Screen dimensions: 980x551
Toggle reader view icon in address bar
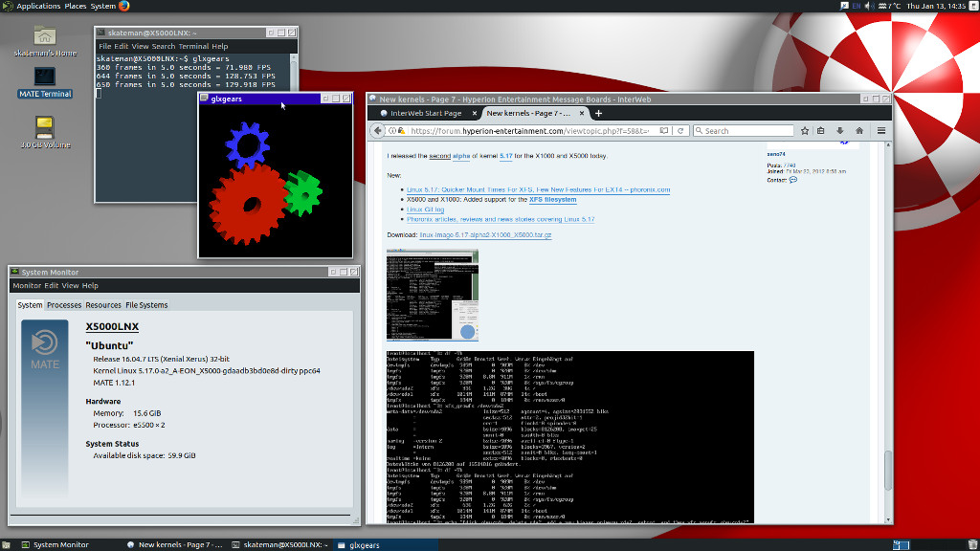click(x=664, y=130)
